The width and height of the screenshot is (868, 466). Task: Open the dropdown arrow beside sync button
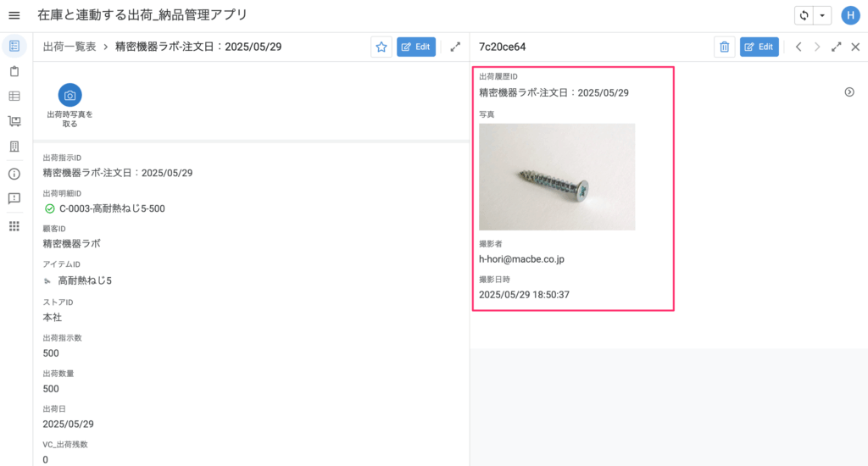pos(822,15)
